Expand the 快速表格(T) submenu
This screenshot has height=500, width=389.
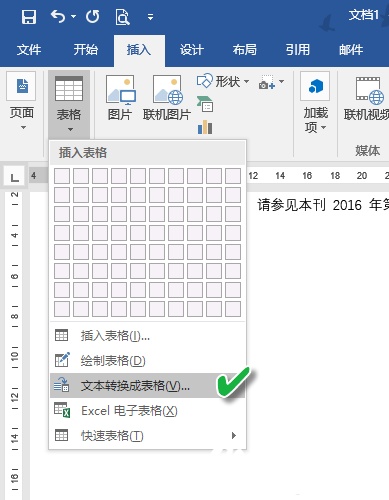tap(148, 435)
